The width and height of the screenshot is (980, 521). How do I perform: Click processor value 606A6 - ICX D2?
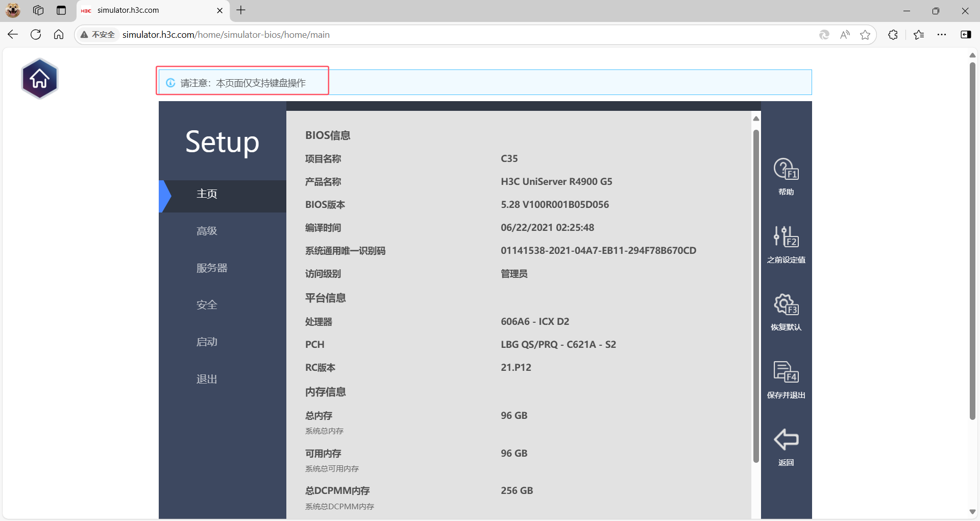point(535,322)
